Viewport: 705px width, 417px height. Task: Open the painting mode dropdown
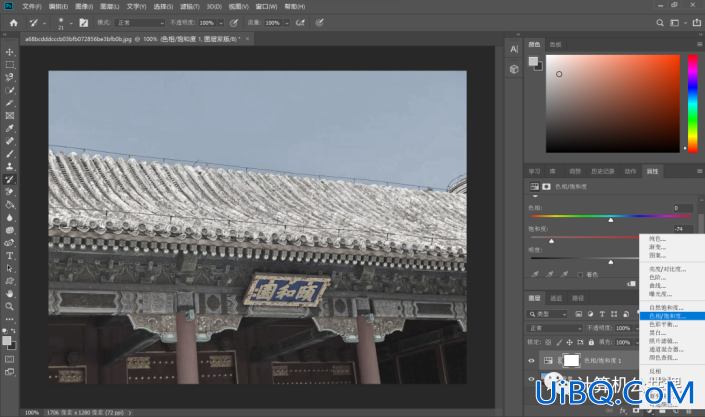[140, 22]
